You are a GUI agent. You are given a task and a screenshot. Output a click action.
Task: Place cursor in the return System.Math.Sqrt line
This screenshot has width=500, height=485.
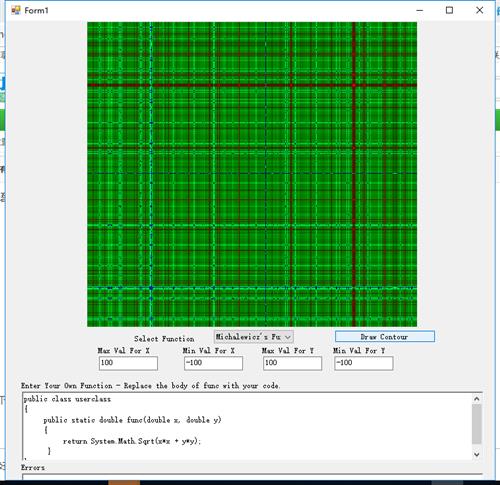tap(132, 441)
